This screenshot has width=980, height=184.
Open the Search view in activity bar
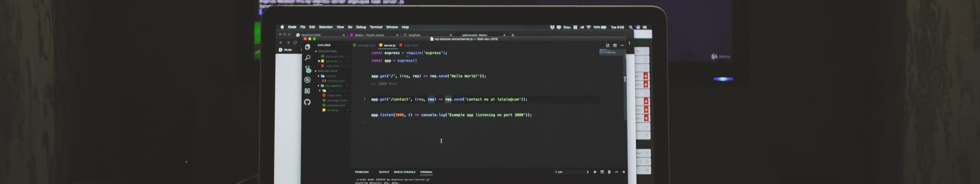click(x=307, y=58)
